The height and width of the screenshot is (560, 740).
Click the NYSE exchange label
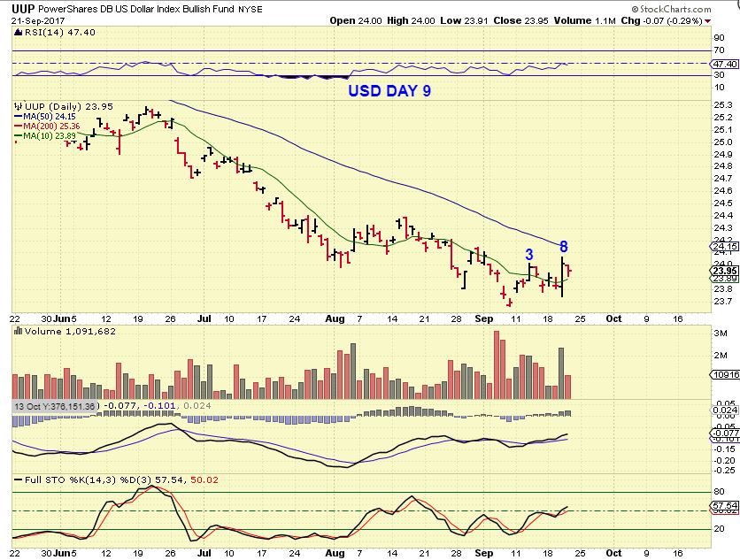pyautogui.click(x=251, y=10)
